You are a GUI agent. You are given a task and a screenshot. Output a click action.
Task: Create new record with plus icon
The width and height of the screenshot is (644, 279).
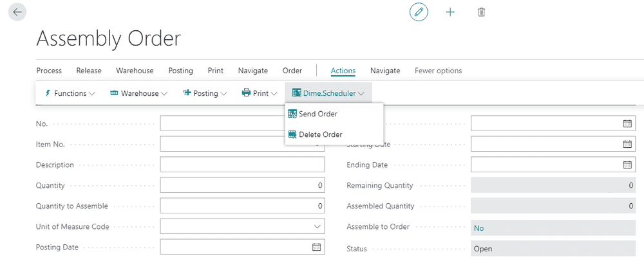point(450,12)
